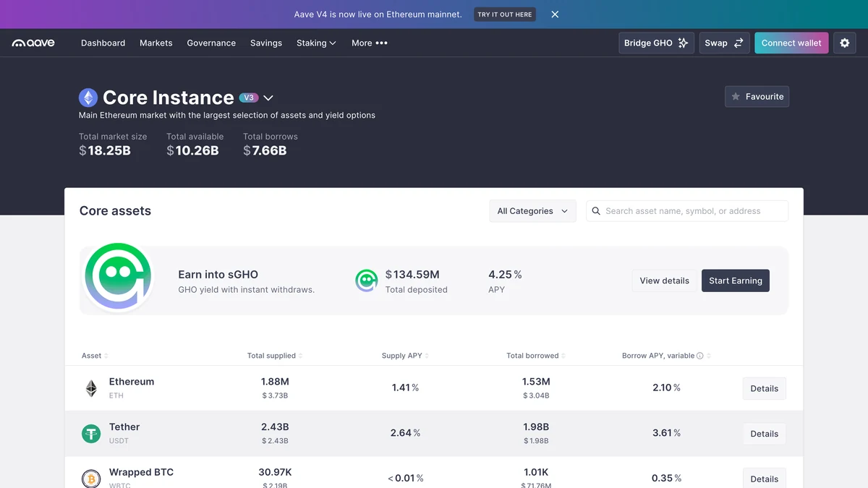Screen dimensions: 868x488
Task: Open the Swap dialog
Action: click(x=724, y=43)
